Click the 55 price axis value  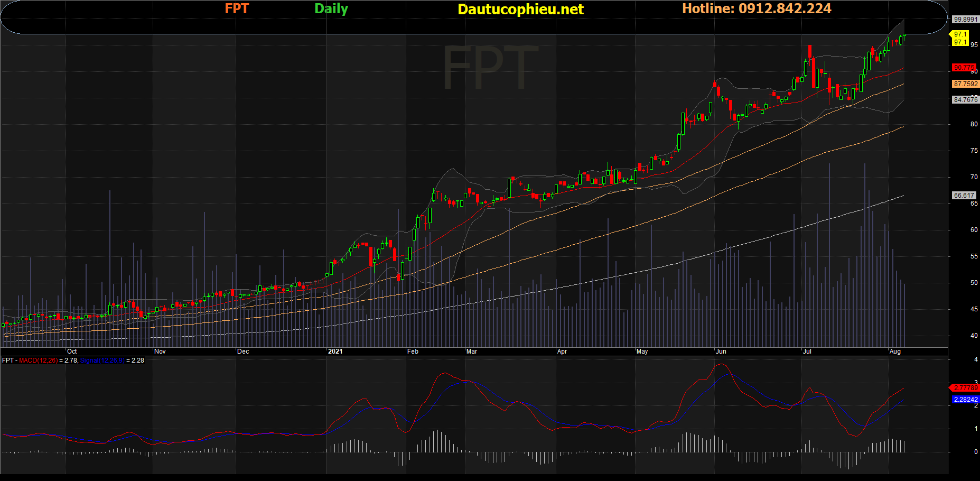[974, 257]
